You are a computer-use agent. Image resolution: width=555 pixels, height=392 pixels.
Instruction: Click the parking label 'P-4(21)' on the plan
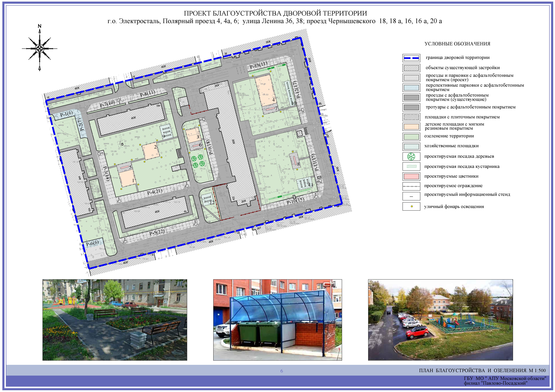click(155, 192)
